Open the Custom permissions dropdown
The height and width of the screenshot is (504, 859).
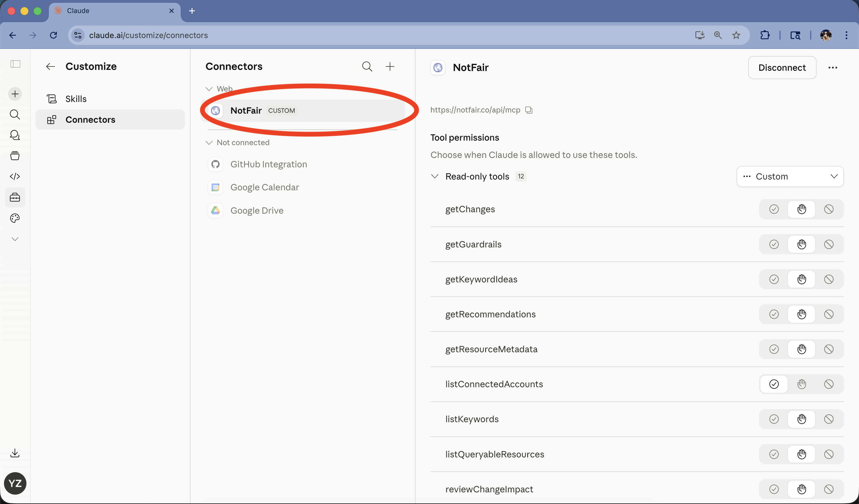coord(790,176)
